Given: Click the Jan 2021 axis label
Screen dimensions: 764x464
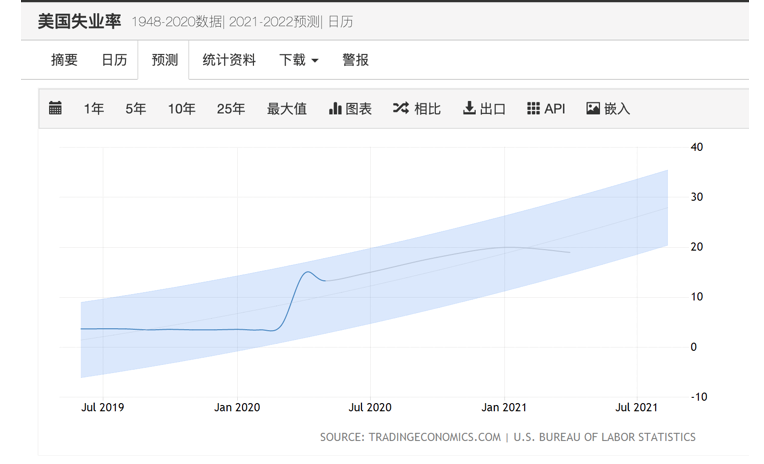Looking at the screenshot, I should [x=504, y=407].
